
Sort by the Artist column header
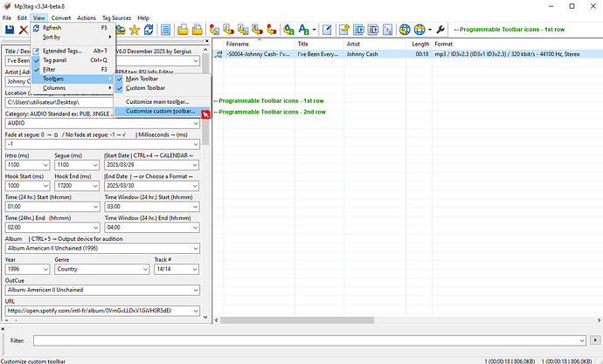tap(375, 45)
